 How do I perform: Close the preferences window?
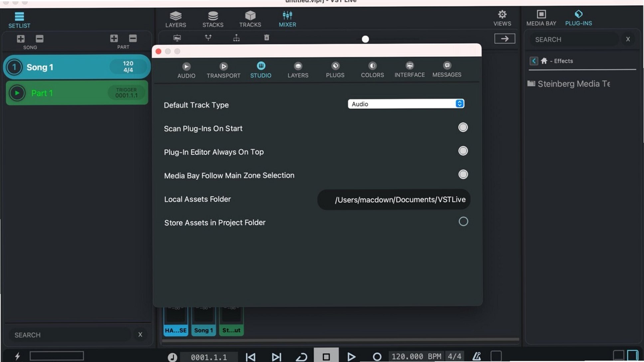158,51
